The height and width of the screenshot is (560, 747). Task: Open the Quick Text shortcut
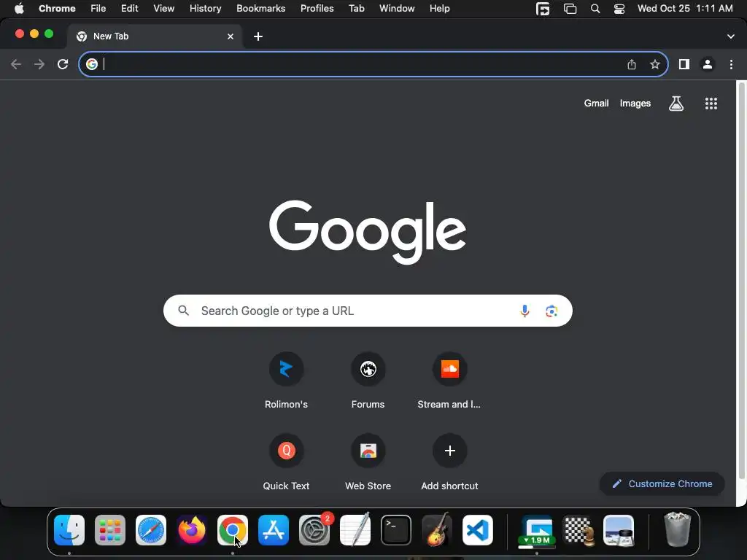[x=286, y=462]
